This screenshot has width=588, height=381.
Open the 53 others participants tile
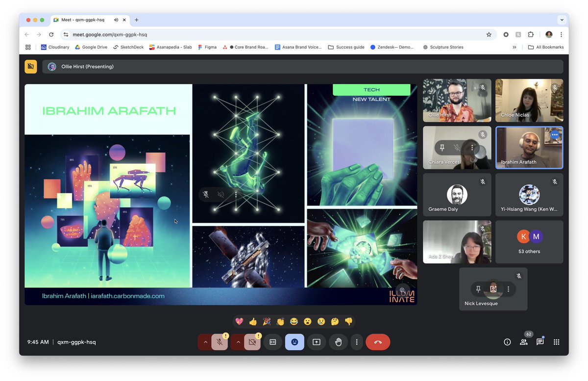[529, 242]
